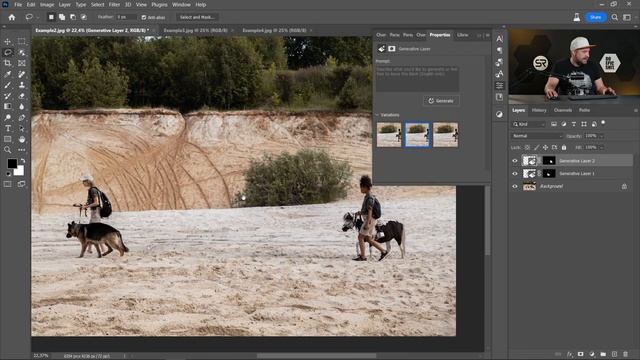Open the Filter menu
This screenshot has height=360, width=640.
[x=114, y=4]
